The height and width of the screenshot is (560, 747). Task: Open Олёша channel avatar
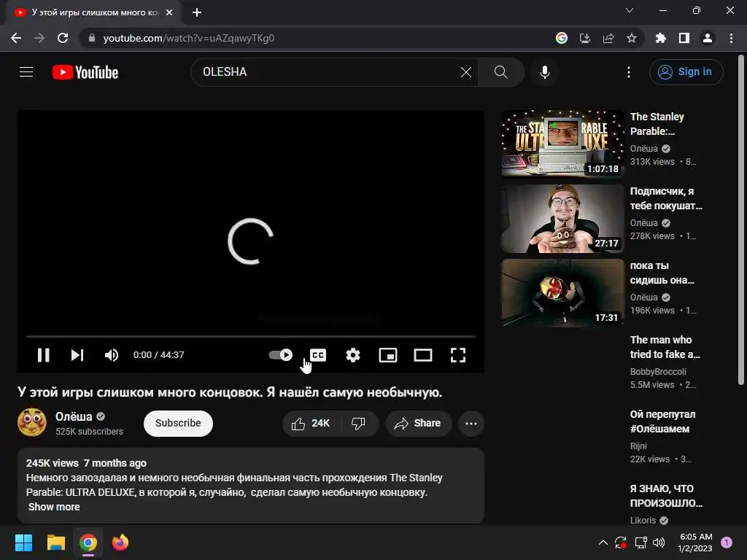pos(32,422)
